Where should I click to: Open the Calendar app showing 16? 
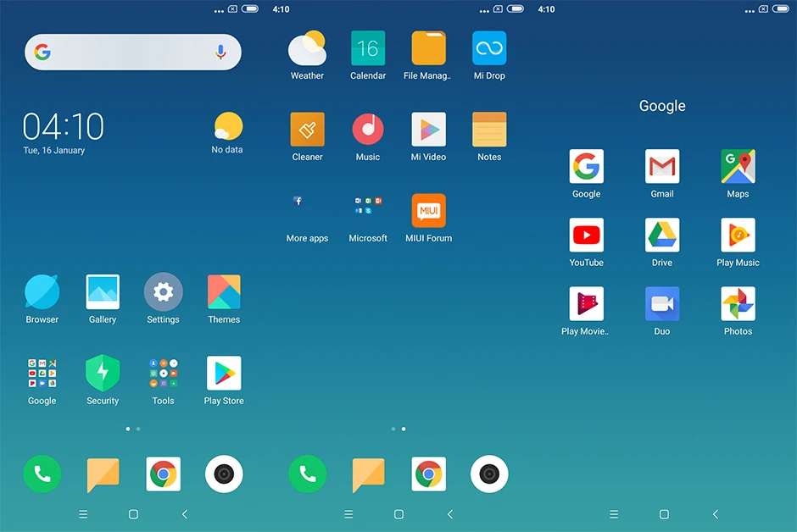(x=368, y=48)
